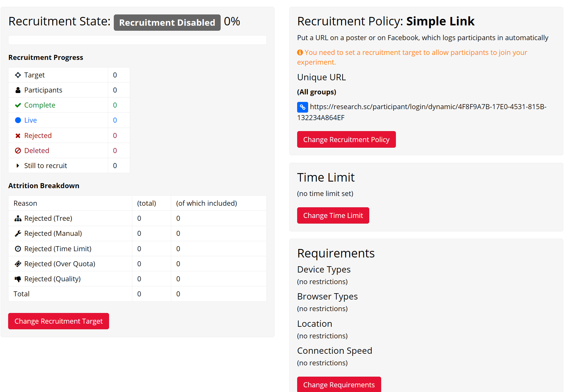Click the Participants person icon
The image size is (573, 392).
18,90
